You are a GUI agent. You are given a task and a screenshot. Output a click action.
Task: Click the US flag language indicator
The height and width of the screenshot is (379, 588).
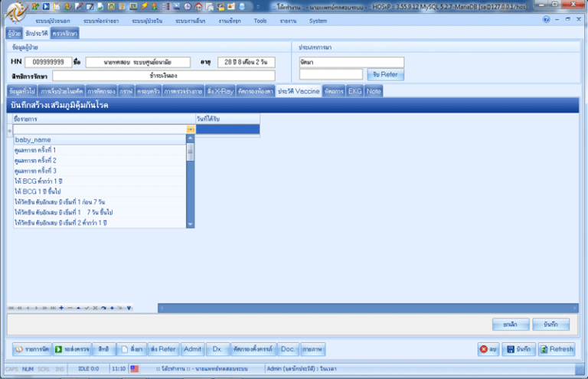134,368
